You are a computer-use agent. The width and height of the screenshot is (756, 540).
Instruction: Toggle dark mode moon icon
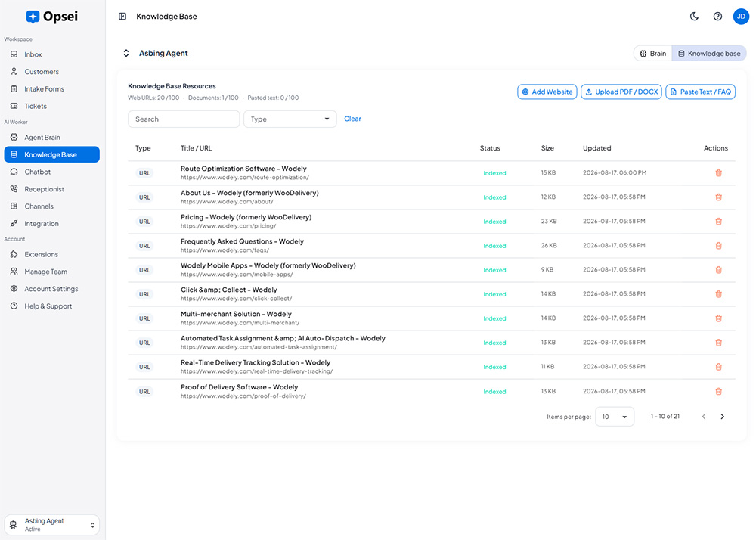point(694,17)
